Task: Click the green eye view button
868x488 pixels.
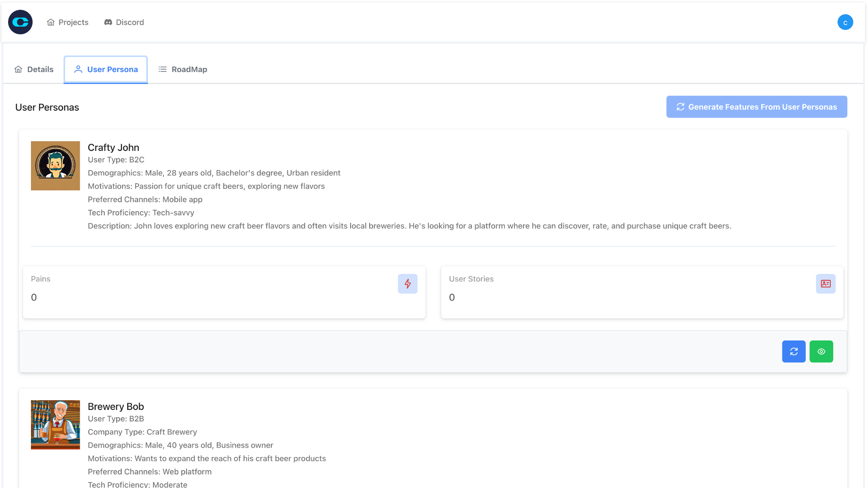Action: (821, 351)
